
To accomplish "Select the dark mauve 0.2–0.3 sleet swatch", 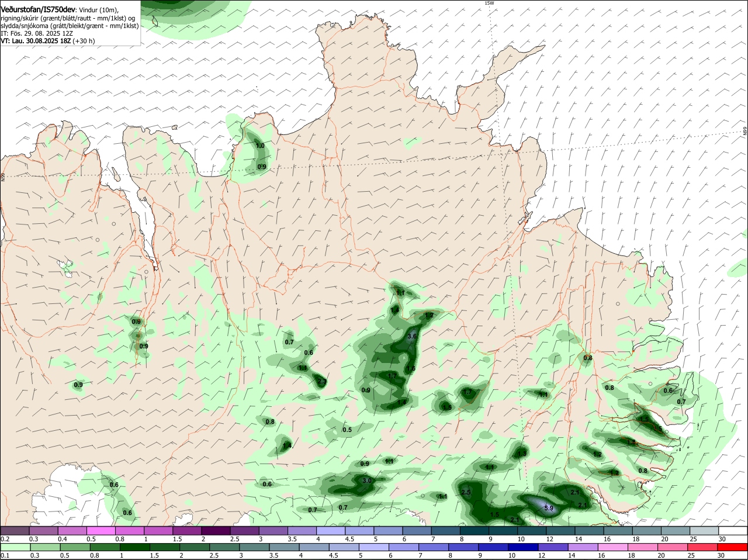I will pyautogui.click(x=15, y=530).
